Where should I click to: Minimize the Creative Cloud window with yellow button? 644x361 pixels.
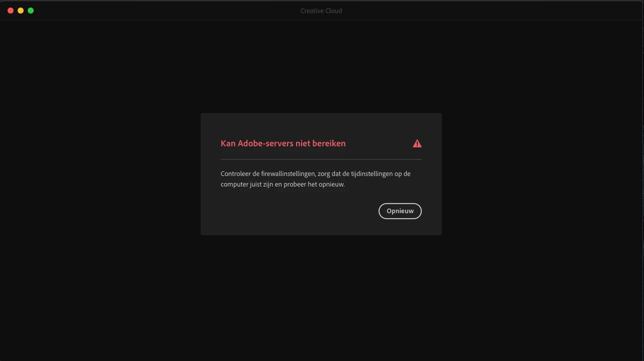tap(21, 11)
